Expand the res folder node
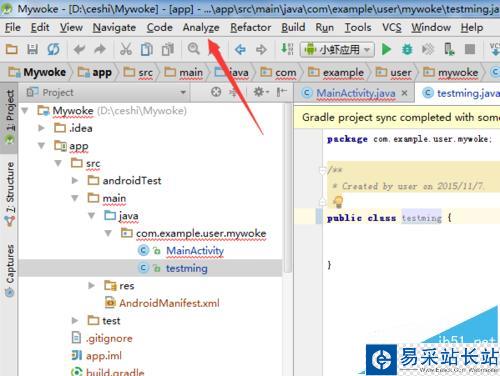Screen dimensions: 500x376 [x=91, y=286]
